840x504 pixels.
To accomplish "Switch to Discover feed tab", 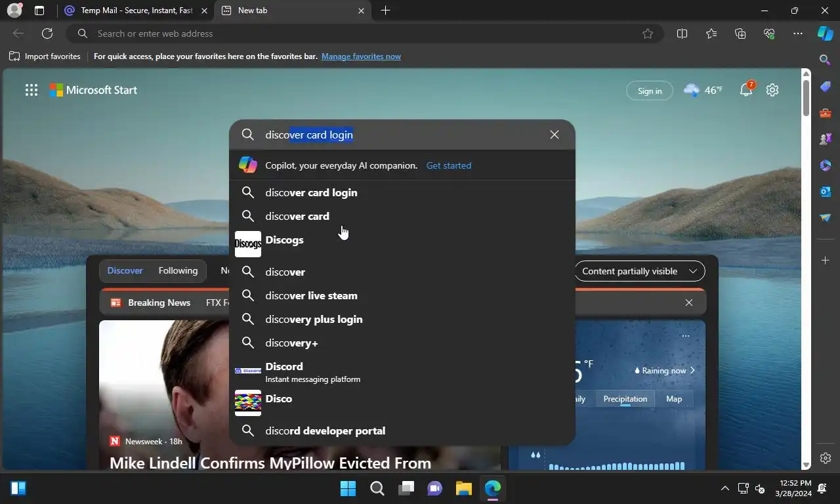I will tap(125, 270).
